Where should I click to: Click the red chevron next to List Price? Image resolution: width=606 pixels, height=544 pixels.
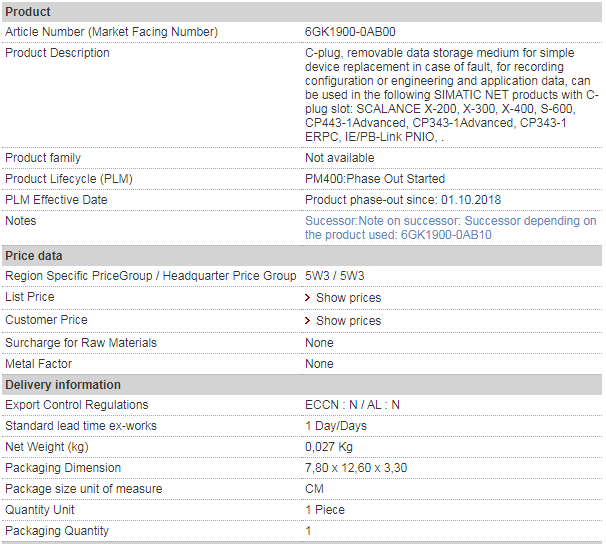tap(307, 298)
